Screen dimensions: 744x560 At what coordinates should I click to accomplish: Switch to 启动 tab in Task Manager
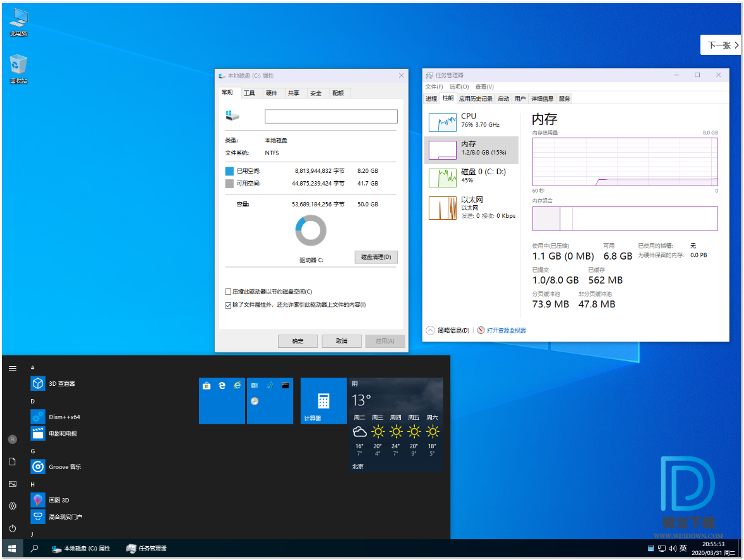coord(503,98)
